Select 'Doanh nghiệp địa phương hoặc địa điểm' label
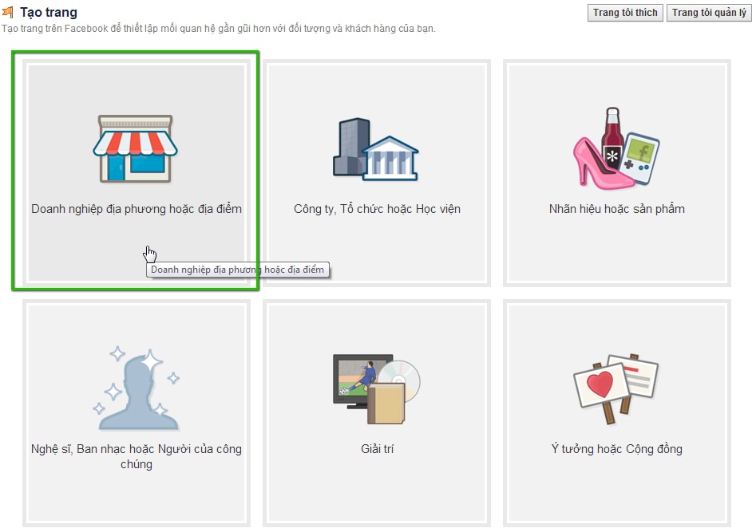This screenshot has height=532, width=756. (136, 209)
